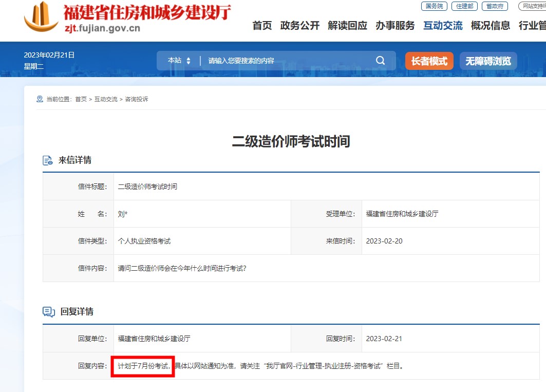The height and width of the screenshot is (392, 546).
Task: Go to 首页 in main navigation
Action: point(262,26)
